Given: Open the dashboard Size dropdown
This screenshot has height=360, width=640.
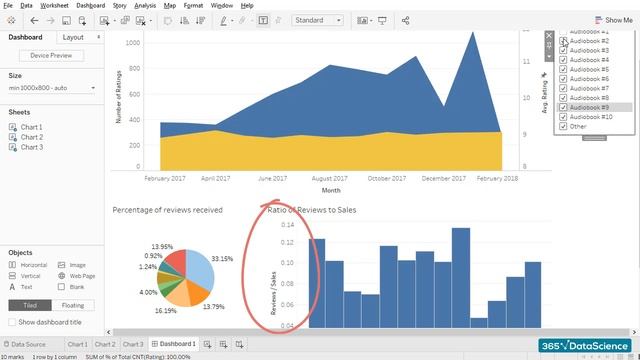Looking at the screenshot, I should point(52,88).
